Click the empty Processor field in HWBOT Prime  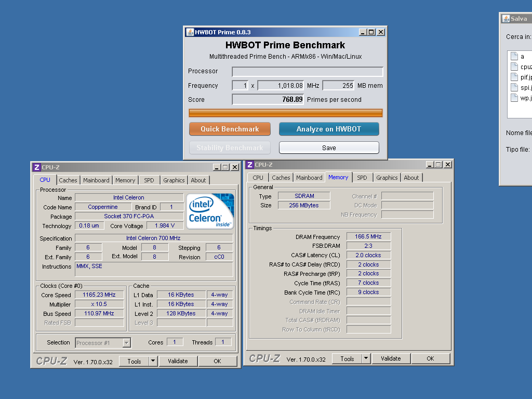click(x=308, y=72)
